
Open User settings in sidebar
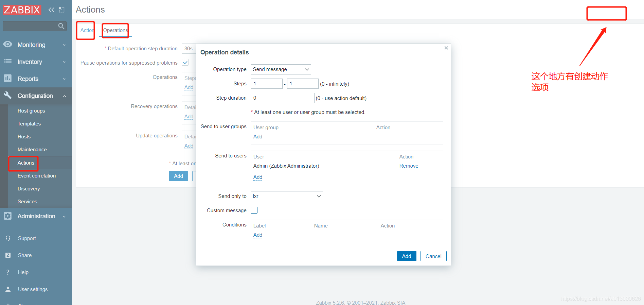33,289
